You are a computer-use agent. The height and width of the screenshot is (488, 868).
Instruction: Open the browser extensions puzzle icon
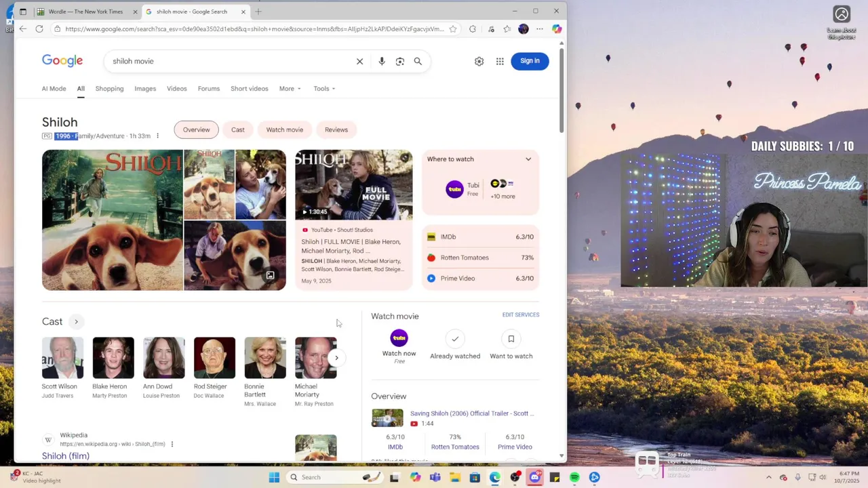click(473, 29)
